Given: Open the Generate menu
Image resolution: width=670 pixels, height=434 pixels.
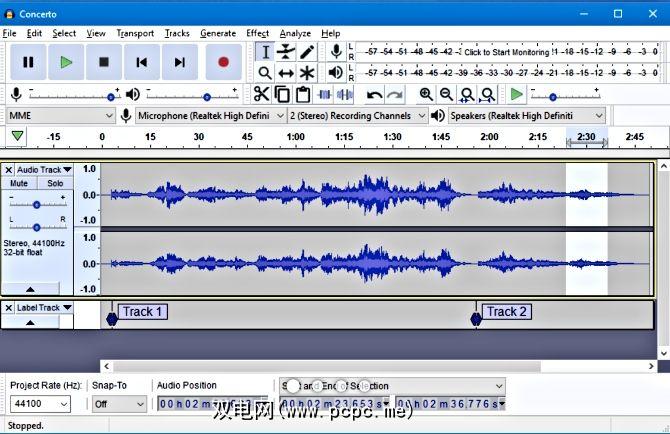Looking at the screenshot, I should coord(218,33).
